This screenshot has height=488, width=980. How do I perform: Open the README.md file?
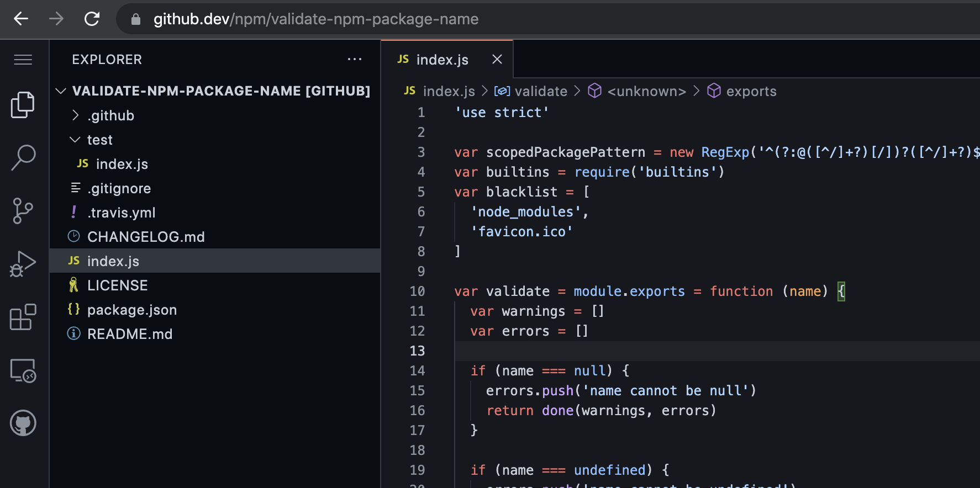tap(215, 334)
